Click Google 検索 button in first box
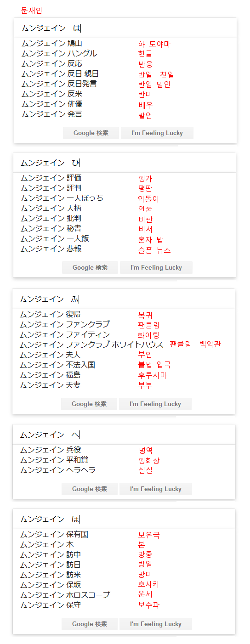Image resolution: width=250 pixels, height=644 pixels. 91,133
